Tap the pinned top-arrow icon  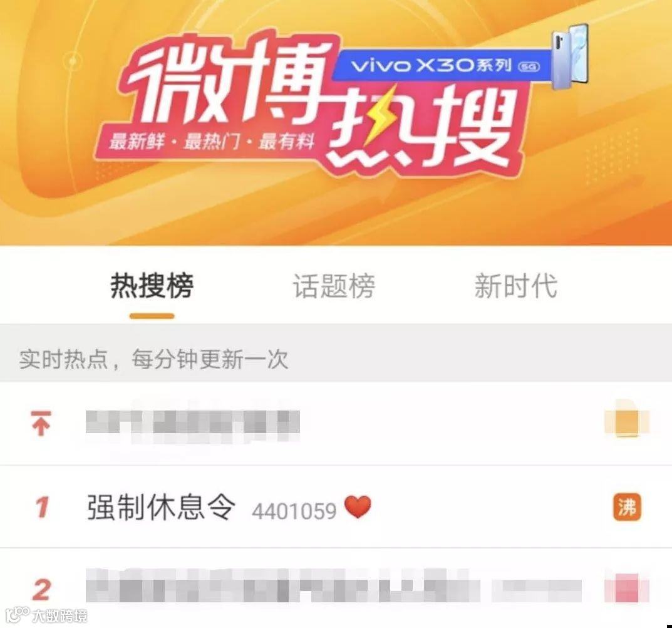pos(41,423)
